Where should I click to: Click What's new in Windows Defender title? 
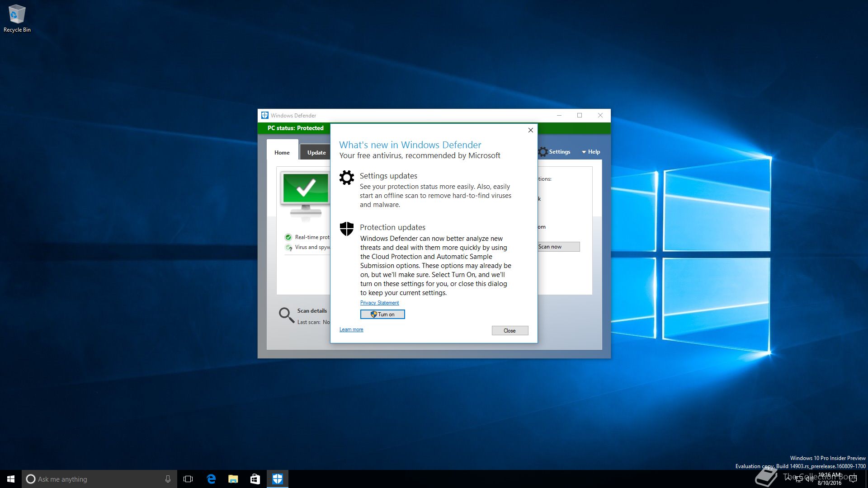click(x=410, y=145)
